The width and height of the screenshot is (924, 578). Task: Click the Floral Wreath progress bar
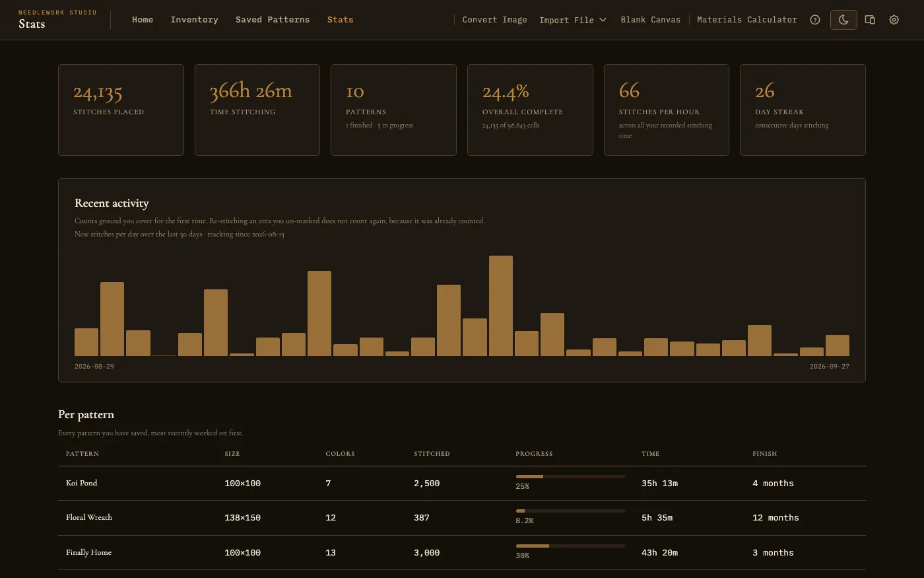click(571, 511)
